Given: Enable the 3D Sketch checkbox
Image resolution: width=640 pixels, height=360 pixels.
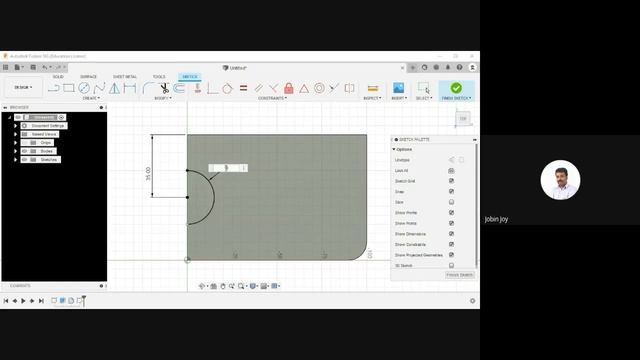Looking at the screenshot, I should pyautogui.click(x=451, y=265).
